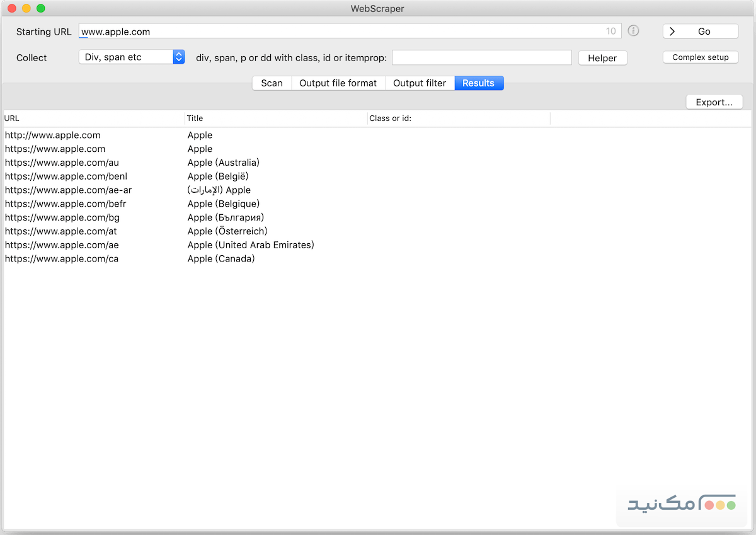Switch to the Scan tab
Image resolution: width=756 pixels, height=535 pixels.
point(272,83)
